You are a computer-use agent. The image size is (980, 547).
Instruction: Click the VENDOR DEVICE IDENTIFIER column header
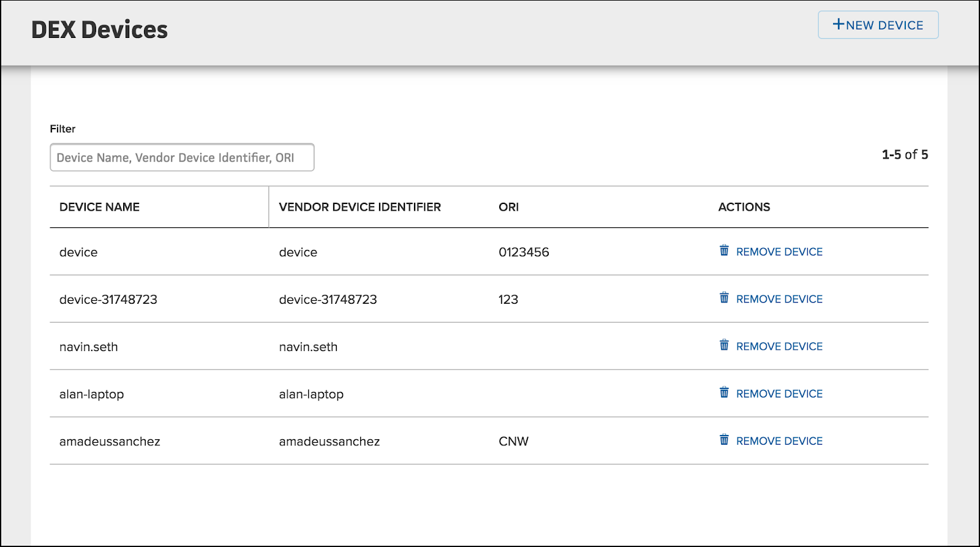click(x=360, y=207)
